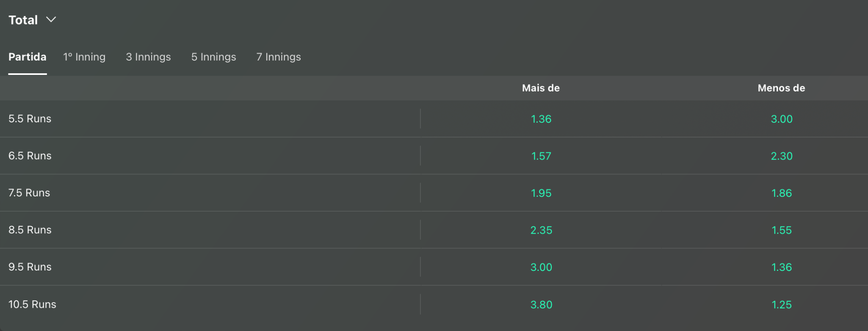Open the 3 Innings tab
This screenshot has width=868, height=331.
click(148, 57)
